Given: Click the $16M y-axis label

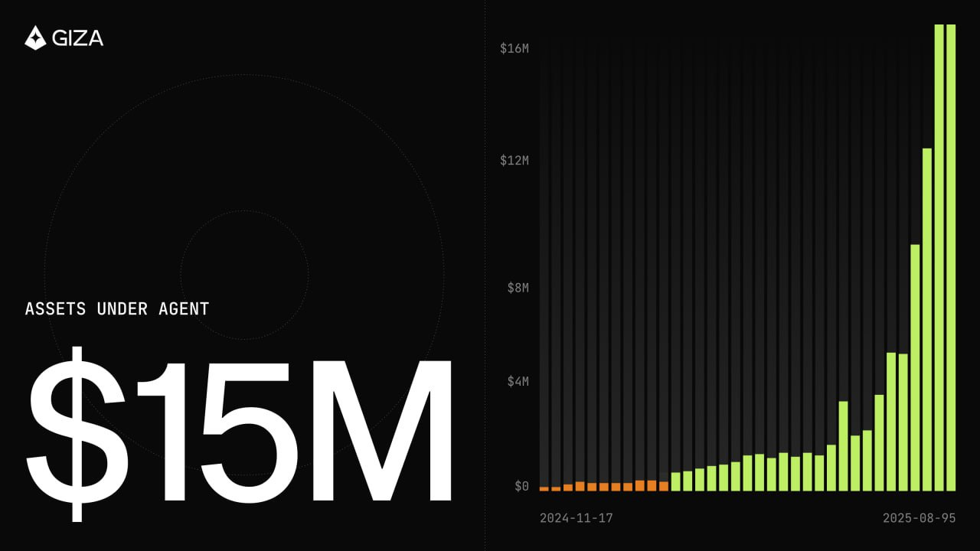Looking at the screenshot, I should [514, 49].
